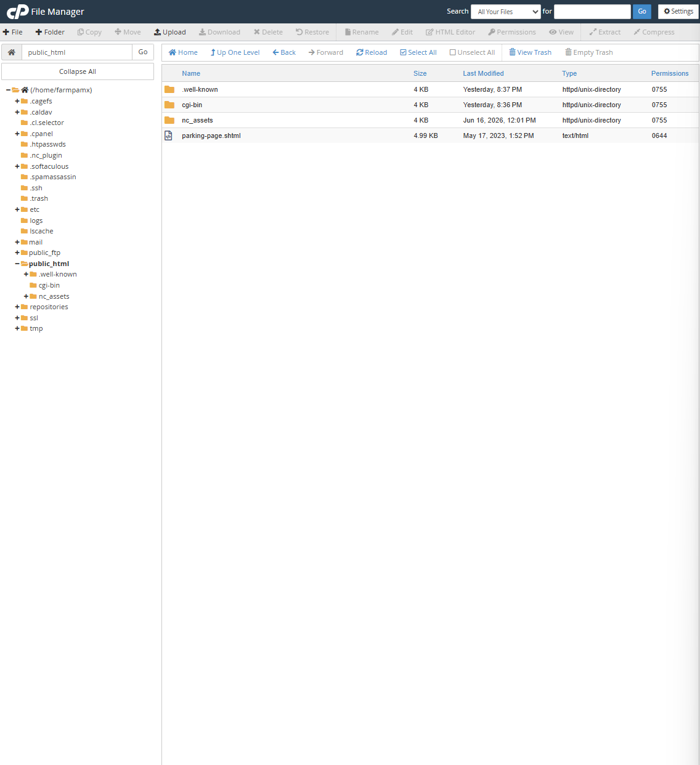Open logs folder in the tree
Screen dimensions: 700x765
click(x=36, y=221)
